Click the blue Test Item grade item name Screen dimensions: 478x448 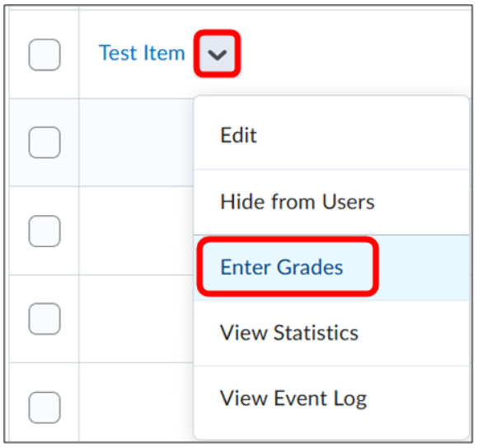click(142, 53)
